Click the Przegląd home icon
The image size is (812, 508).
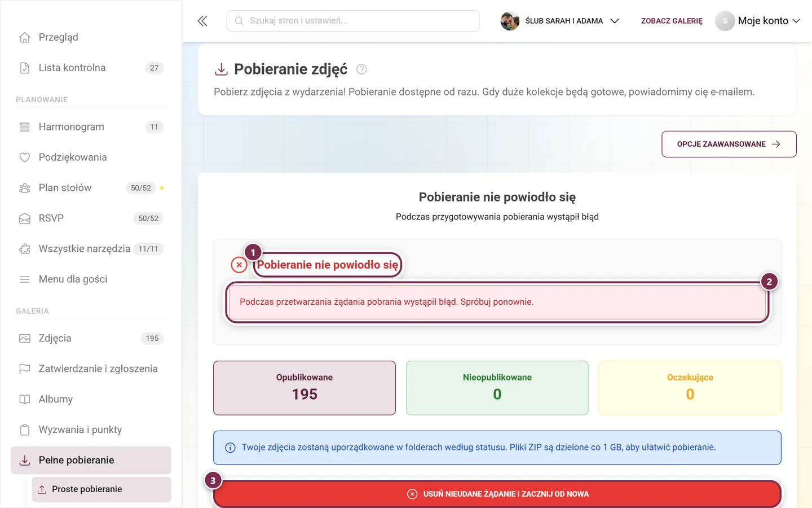pyautogui.click(x=25, y=37)
